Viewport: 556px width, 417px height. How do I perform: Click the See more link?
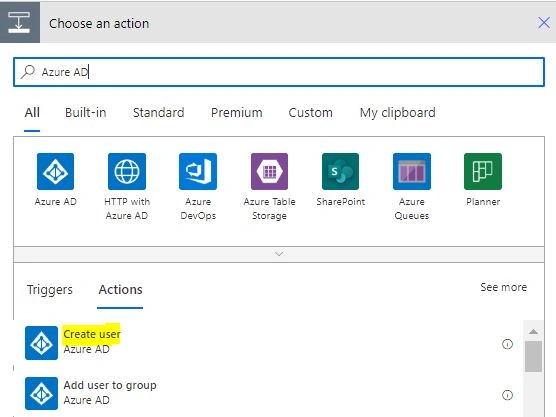(504, 287)
